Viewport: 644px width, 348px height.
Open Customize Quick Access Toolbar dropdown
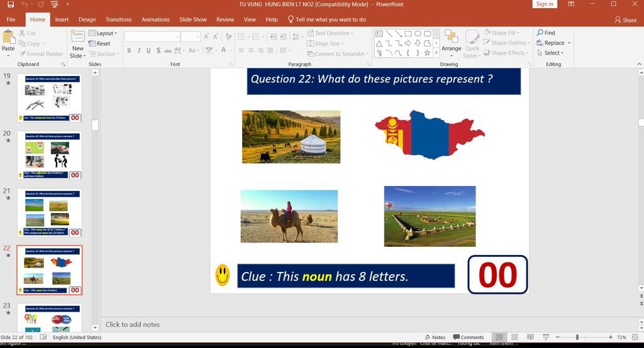(x=68, y=4)
